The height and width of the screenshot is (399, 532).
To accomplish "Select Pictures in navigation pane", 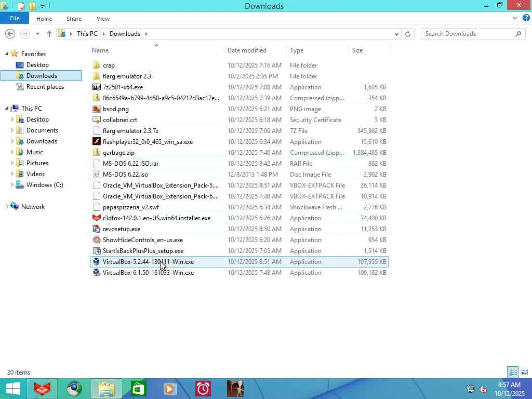I will coord(37,163).
